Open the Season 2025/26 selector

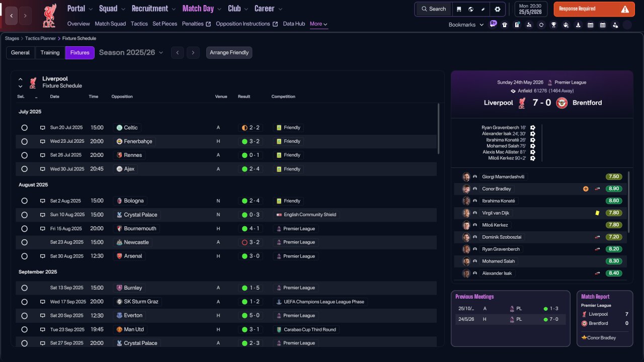click(131, 52)
